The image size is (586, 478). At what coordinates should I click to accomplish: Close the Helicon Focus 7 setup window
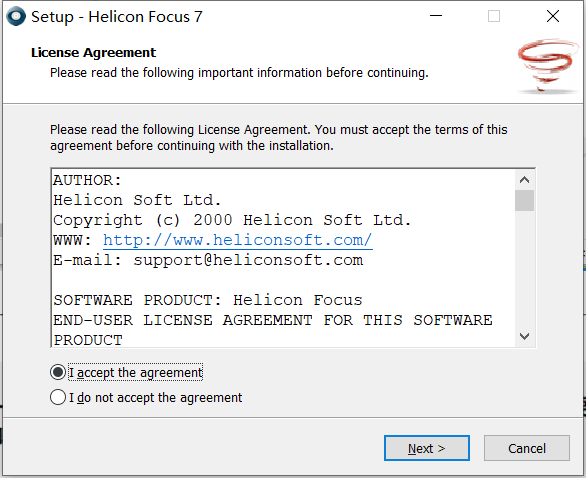click(x=552, y=16)
